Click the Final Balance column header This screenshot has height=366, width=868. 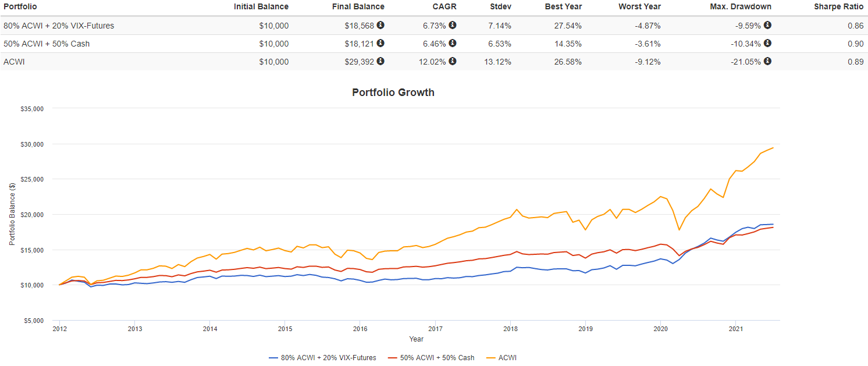click(x=358, y=7)
